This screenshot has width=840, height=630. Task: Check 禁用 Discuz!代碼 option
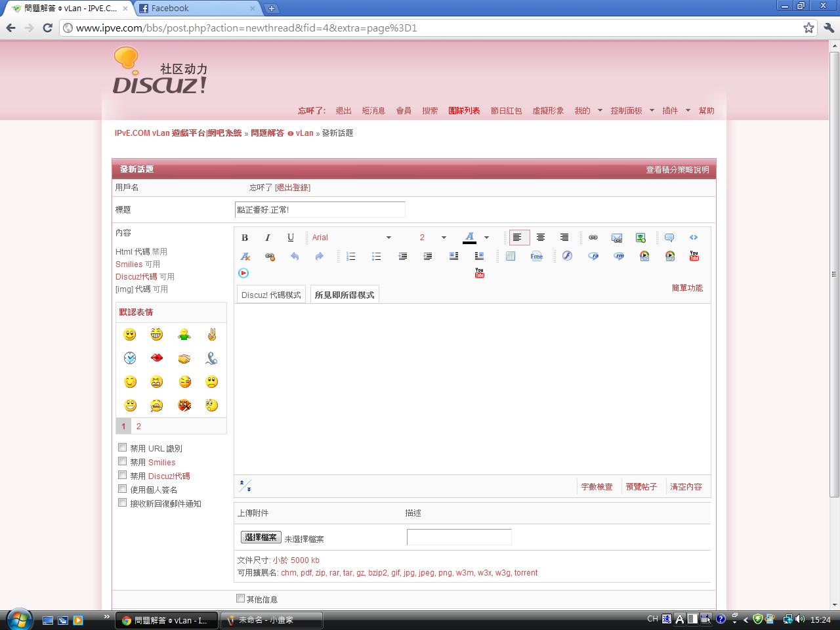(122, 475)
